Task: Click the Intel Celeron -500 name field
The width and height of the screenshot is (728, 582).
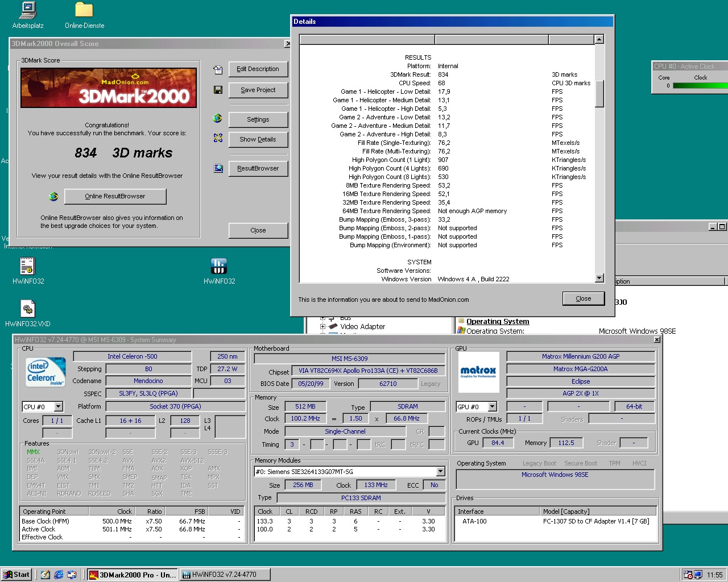Action: pos(133,356)
